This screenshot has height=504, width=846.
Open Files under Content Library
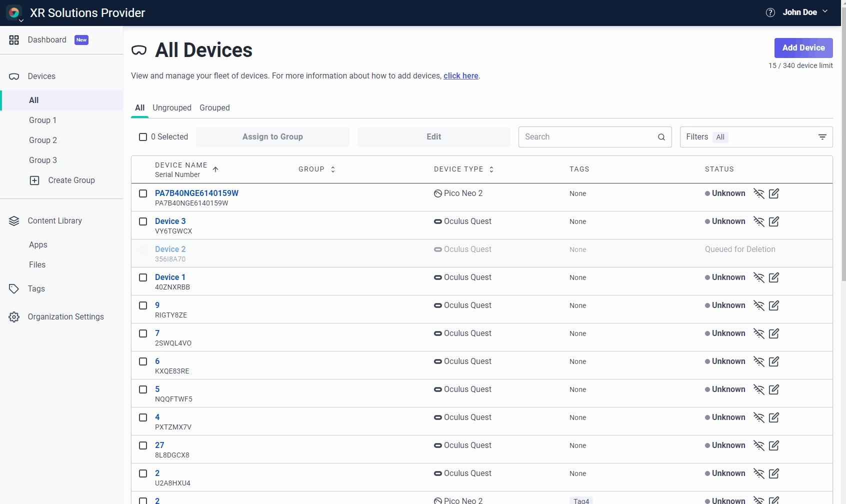[37, 265]
